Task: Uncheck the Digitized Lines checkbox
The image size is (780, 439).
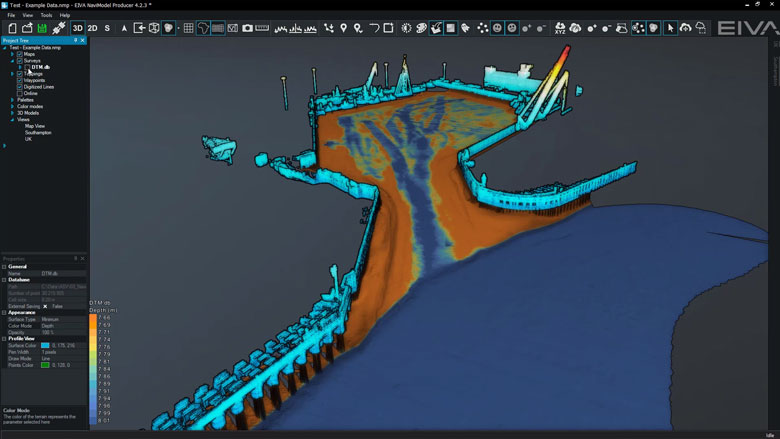Action: point(20,87)
